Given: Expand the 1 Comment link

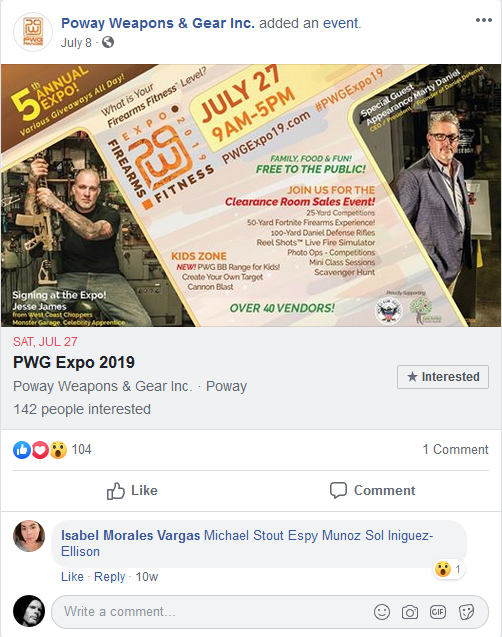Looking at the screenshot, I should point(455,449).
